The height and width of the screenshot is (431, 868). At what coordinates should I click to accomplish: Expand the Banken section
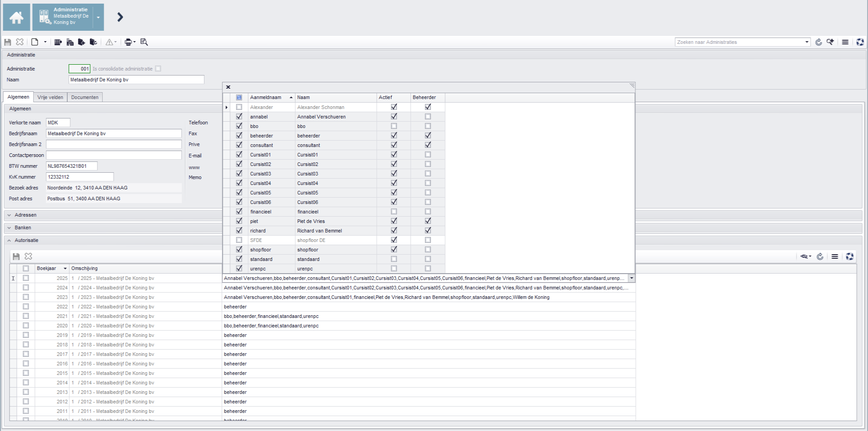click(x=9, y=228)
